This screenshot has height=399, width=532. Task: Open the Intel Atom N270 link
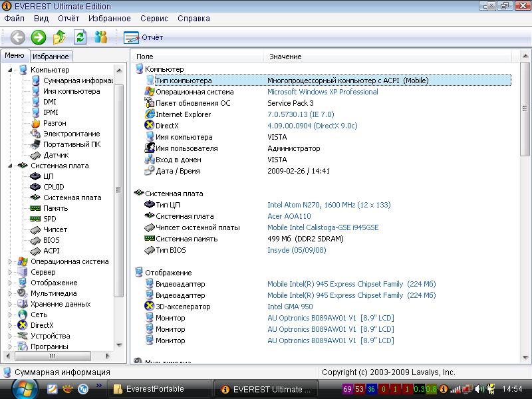click(329, 205)
